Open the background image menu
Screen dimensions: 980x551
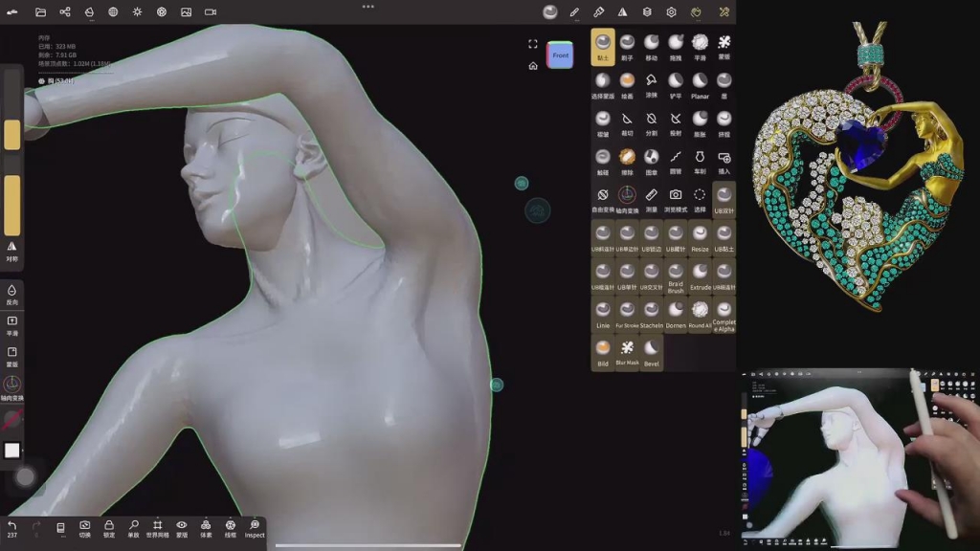coord(187,11)
